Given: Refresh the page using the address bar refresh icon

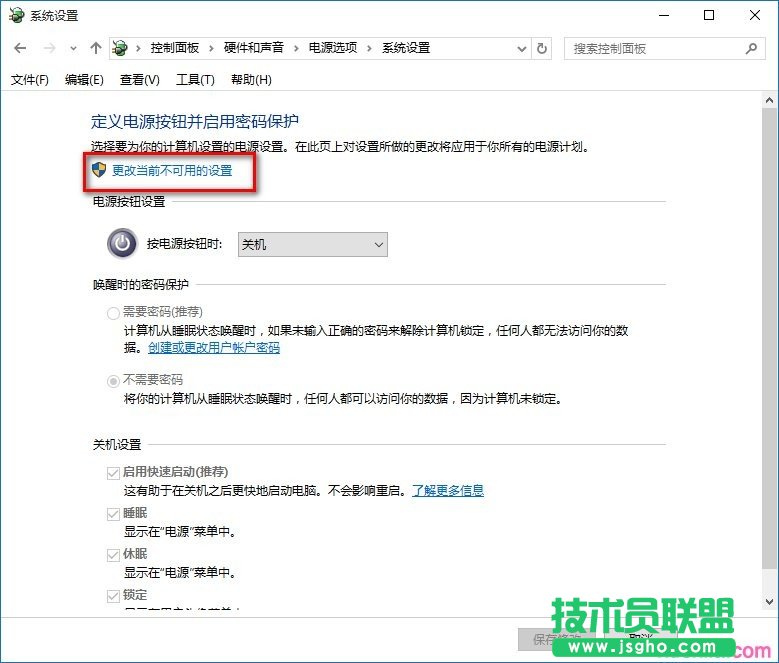Looking at the screenshot, I should click(542, 48).
